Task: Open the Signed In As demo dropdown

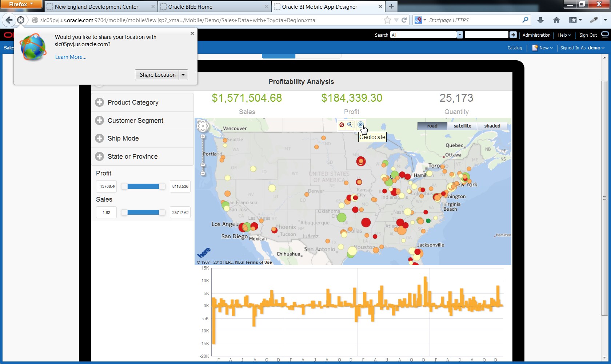Action: tap(582, 48)
